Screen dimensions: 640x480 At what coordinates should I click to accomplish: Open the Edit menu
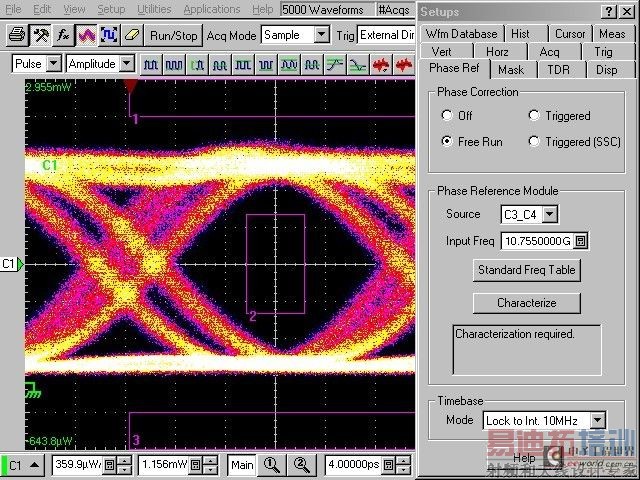point(42,9)
